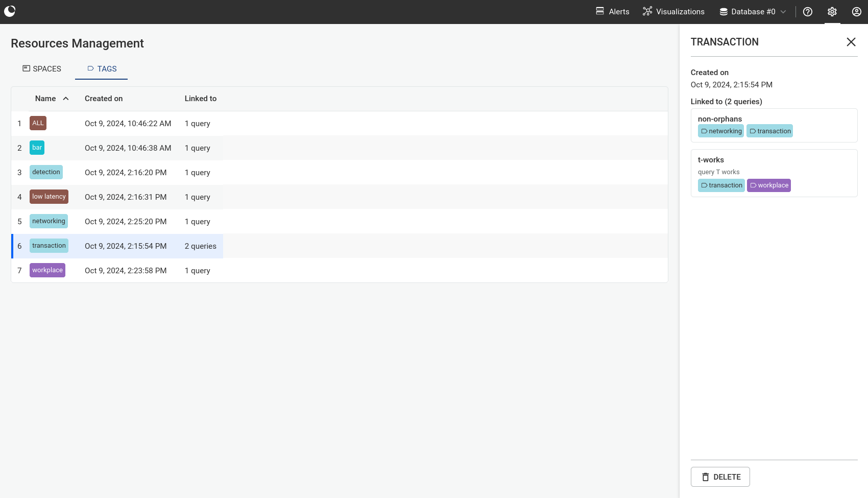
Task: Select the detection tag chip
Action: (46, 172)
